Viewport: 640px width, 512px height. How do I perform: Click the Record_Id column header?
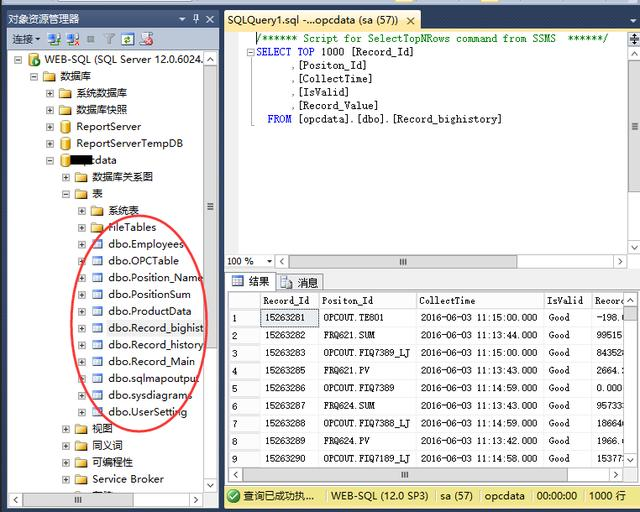tap(286, 300)
